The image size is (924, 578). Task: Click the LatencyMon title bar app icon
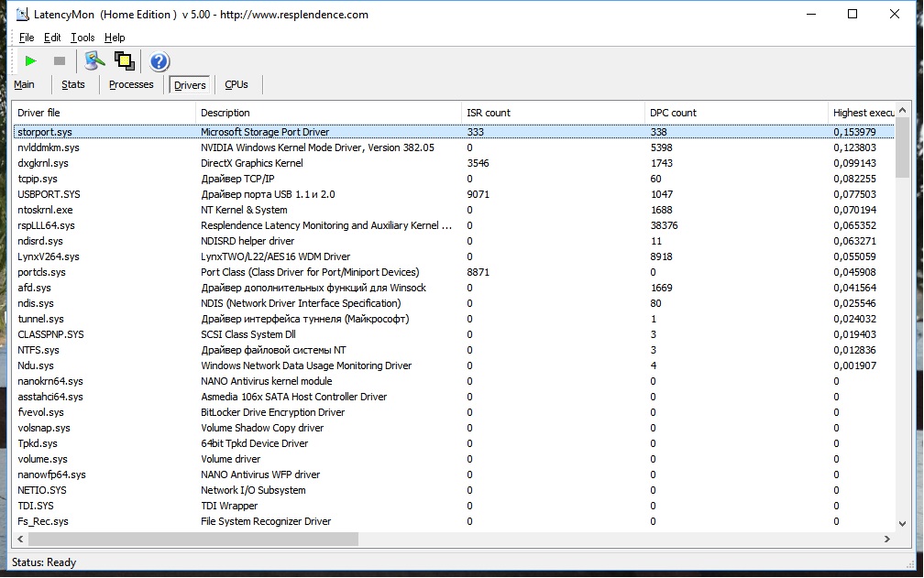[22, 15]
